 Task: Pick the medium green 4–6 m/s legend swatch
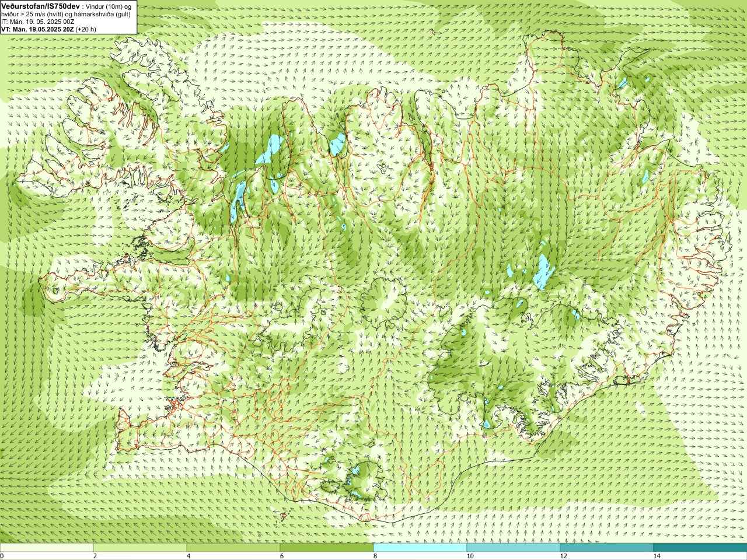[x=233, y=548]
